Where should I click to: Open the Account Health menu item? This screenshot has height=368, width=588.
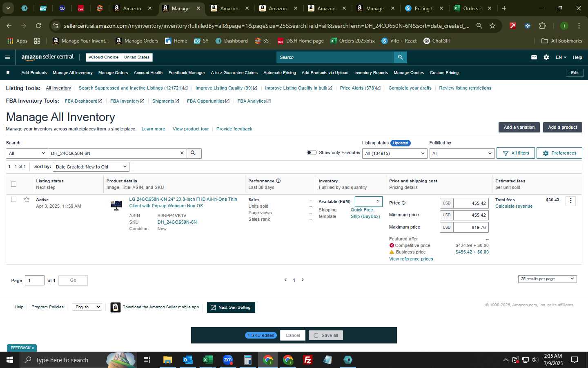click(x=148, y=73)
